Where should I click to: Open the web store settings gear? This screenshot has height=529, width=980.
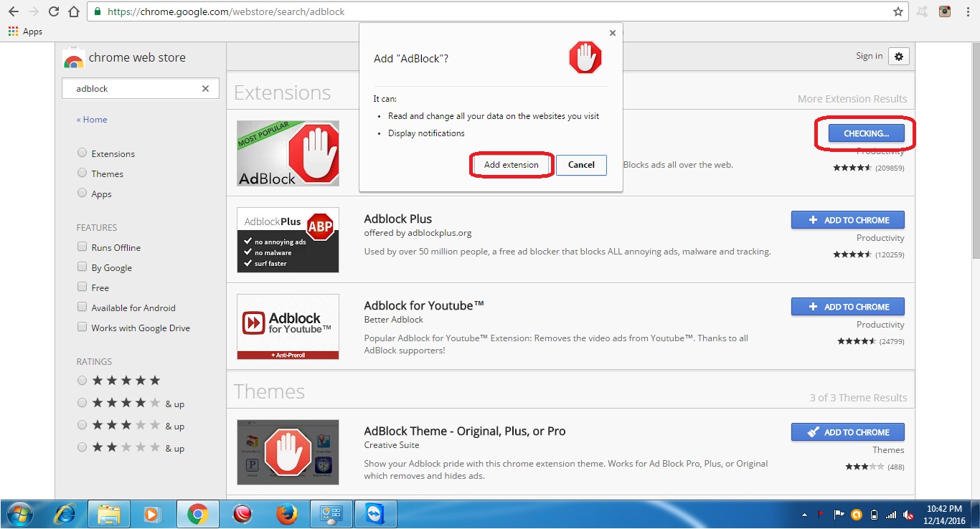(898, 56)
